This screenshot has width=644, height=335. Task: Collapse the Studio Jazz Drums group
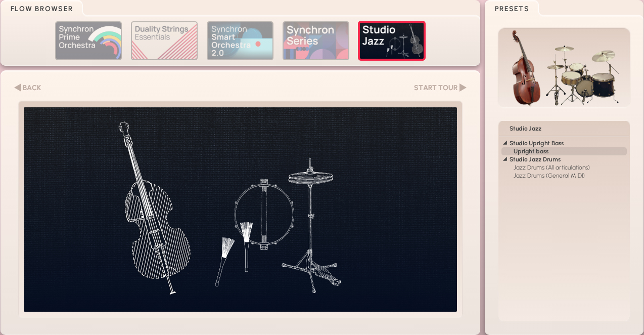click(x=505, y=159)
